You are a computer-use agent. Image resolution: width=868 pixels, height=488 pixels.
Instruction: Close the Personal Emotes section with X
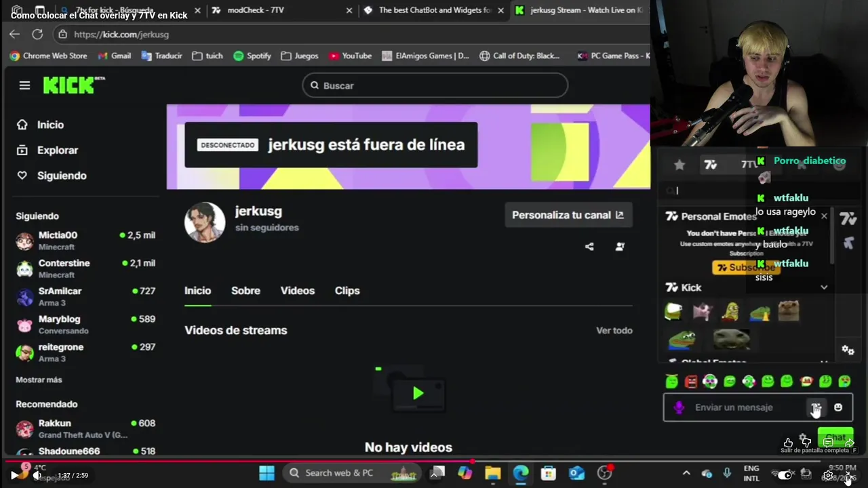click(824, 216)
